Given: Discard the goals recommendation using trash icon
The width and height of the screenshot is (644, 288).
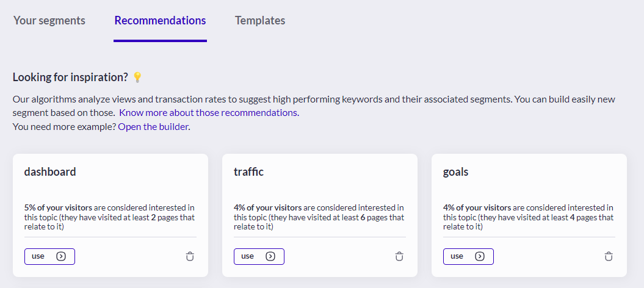Looking at the screenshot, I should [x=609, y=256].
